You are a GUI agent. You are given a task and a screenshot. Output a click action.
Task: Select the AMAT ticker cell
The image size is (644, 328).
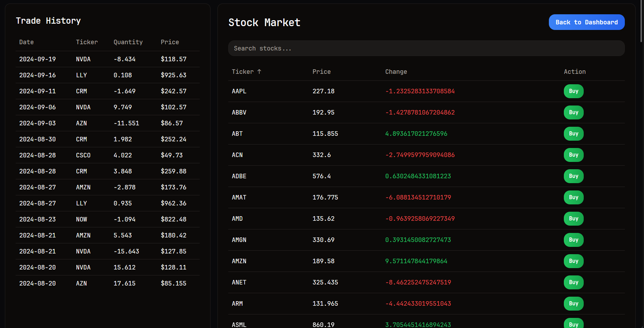[239, 197]
